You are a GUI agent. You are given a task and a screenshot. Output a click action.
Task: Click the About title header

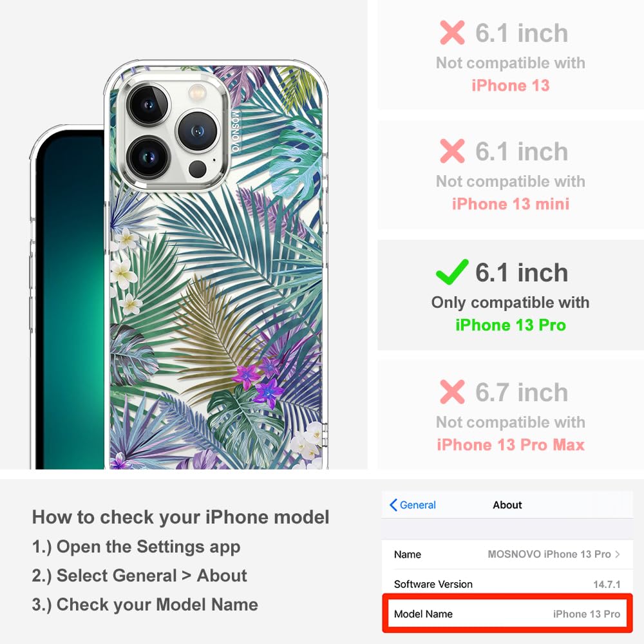pos(507,505)
